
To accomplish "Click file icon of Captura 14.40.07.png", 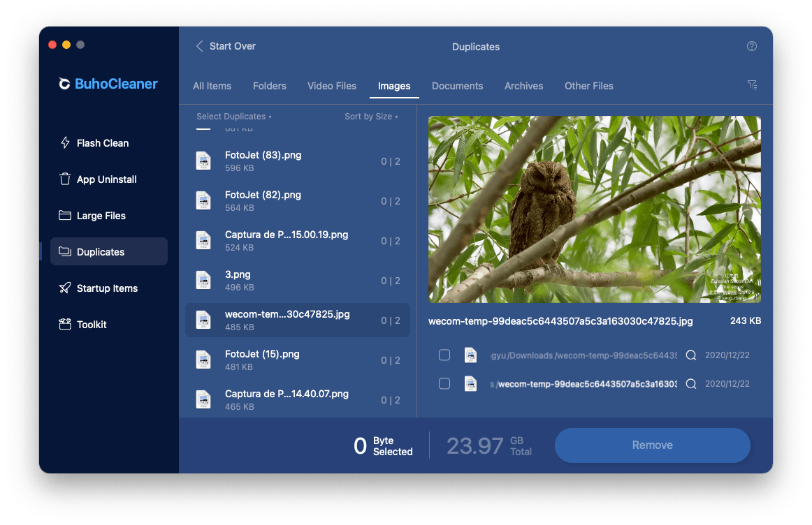I will 203,400.
